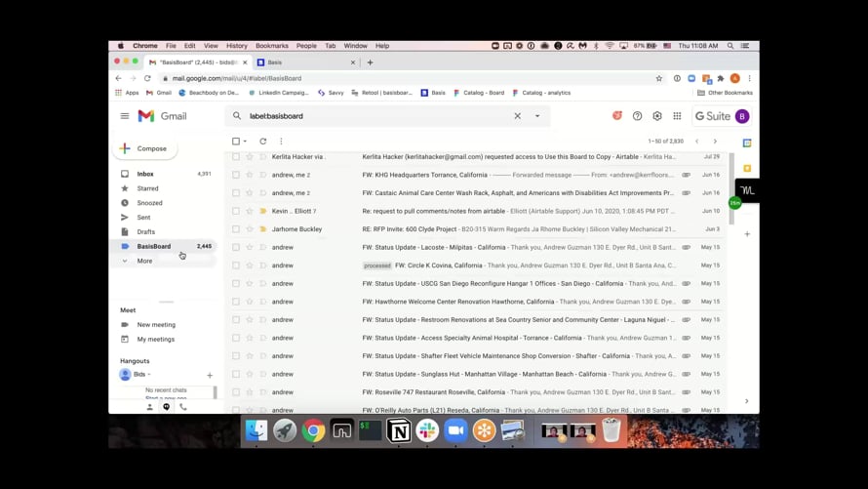The width and height of the screenshot is (868, 489).
Task: Select the Kerlita Hacker email checkbox
Action: coord(236,157)
